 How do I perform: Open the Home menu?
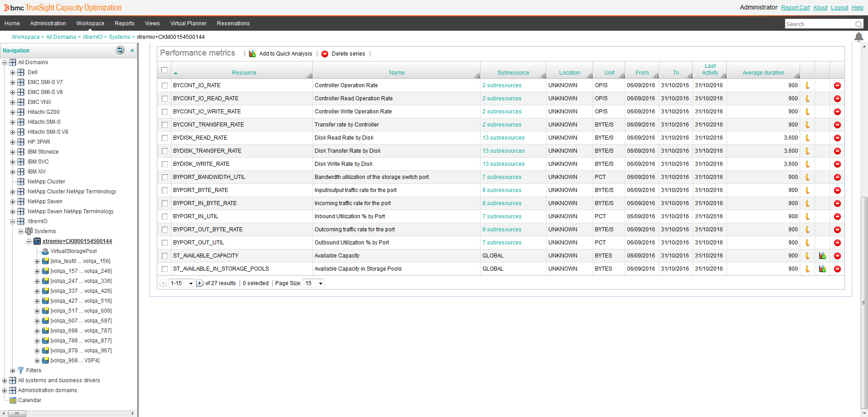click(x=12, y=23)
